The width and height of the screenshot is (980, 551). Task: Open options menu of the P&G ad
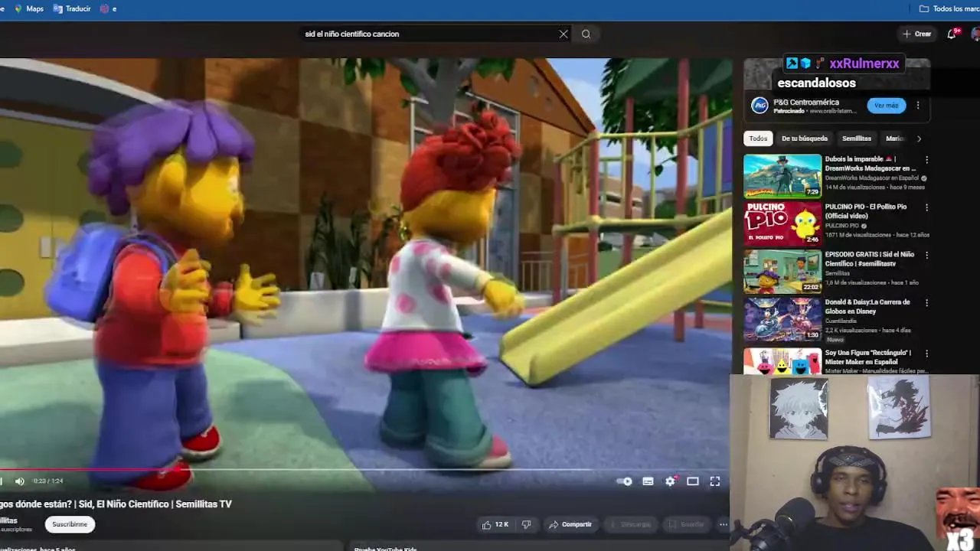[x=918, y=106]
